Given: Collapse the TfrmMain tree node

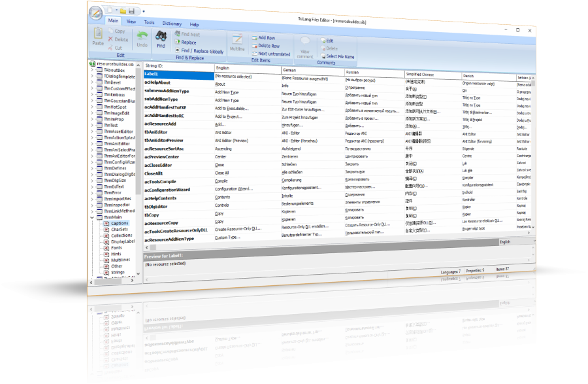Looking at the screenshot, I should click(x=91, y=217).
